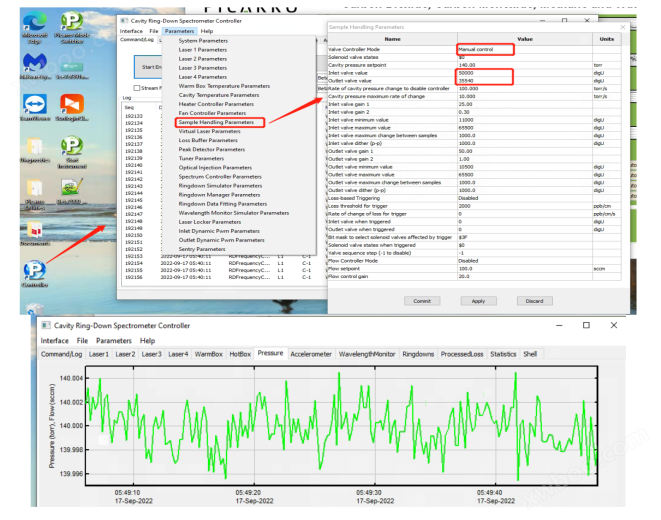
Task: Click the Flow setpoint value 100.0
Action: pos(525,269)
